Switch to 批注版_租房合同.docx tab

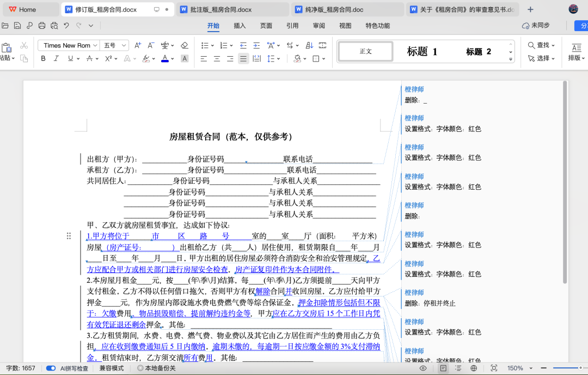(232, 9)
